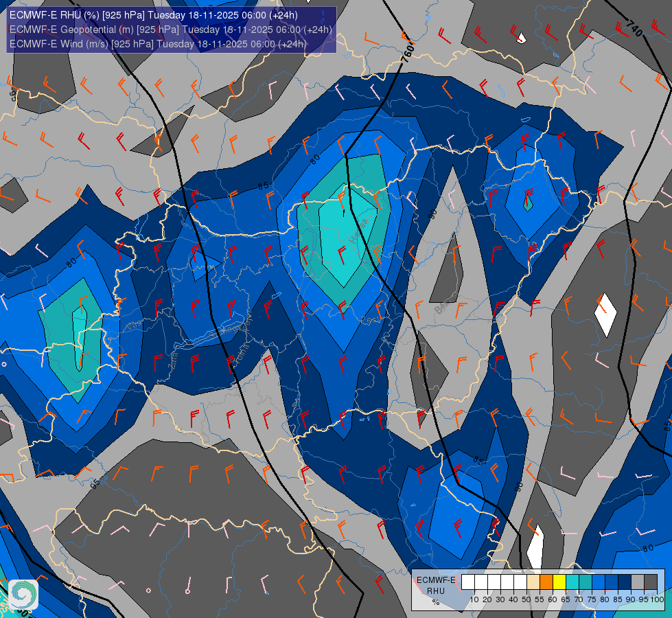The height and width of the screenshot is (618, 672).
Task: Pick the medium blue 80-85 legend swatch
Action: click(612, 582)
